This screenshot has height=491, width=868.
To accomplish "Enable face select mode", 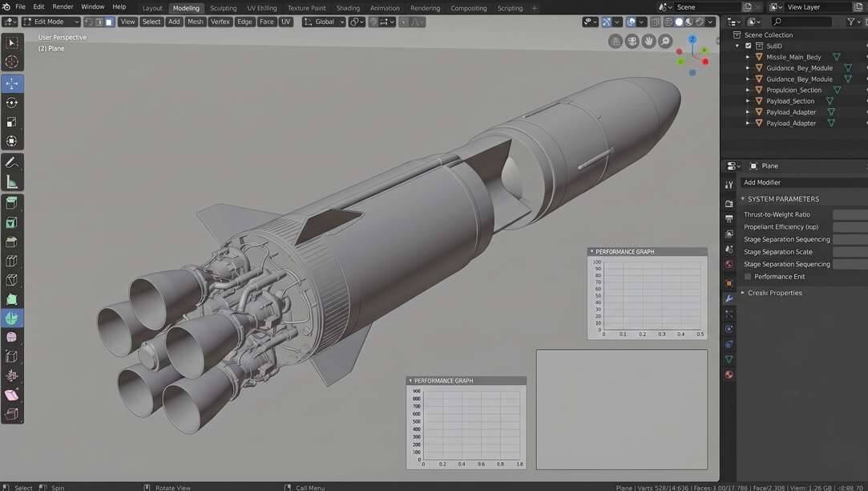I will [109, 22].
